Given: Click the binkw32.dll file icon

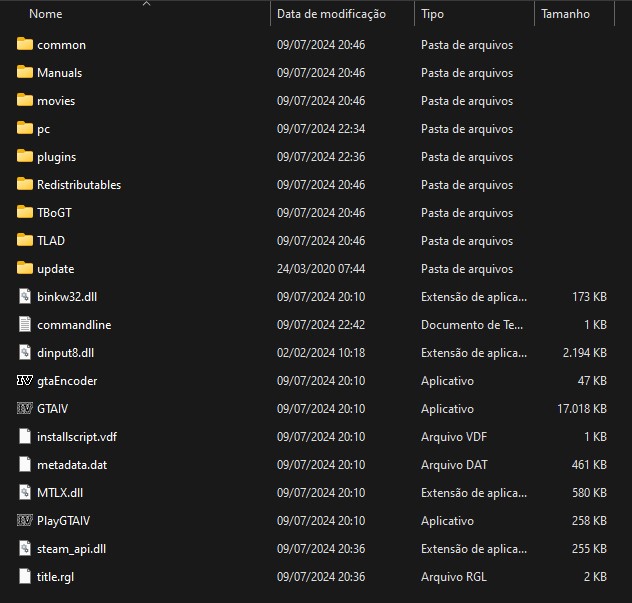Looking at the screenshot, I should [x=25, y=296].
